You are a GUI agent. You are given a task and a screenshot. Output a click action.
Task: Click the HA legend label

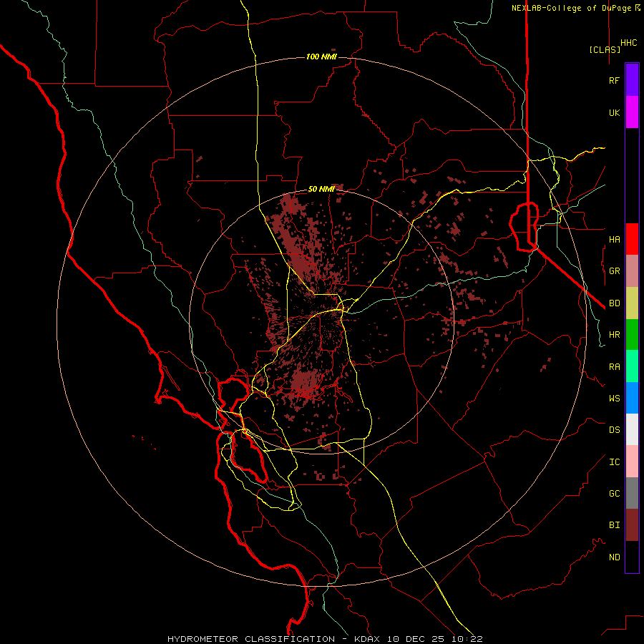(x=614, y=239)
